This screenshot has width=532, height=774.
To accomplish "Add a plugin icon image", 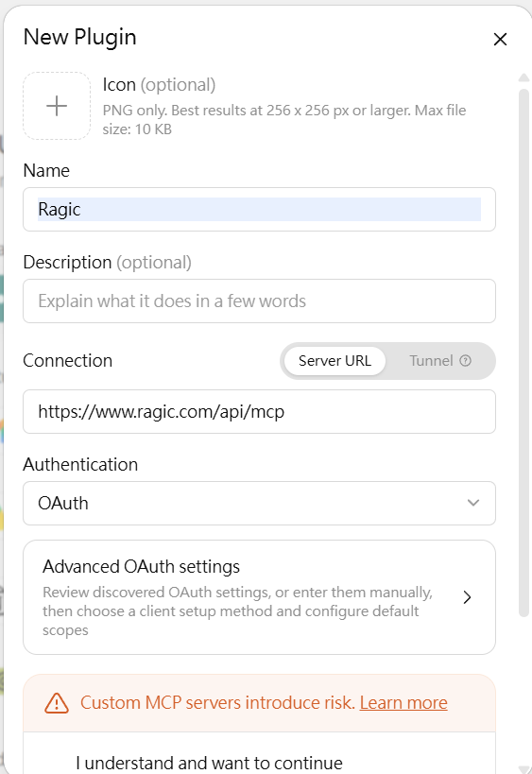I will pos(57,106).
